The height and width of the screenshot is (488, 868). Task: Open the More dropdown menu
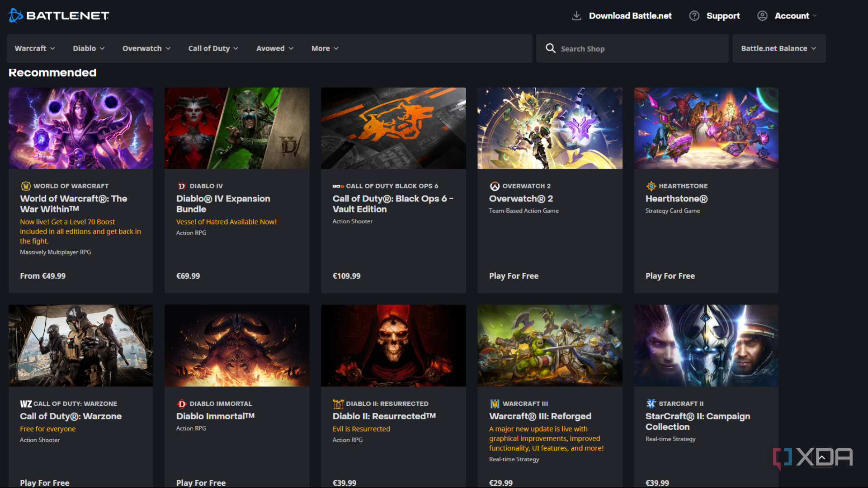click(x=325, y=48)
